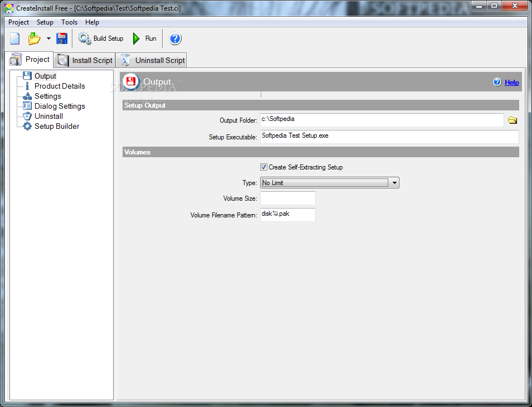Open the Project menu
Viewport: 532px width, 407px height.
coord(18,22)
